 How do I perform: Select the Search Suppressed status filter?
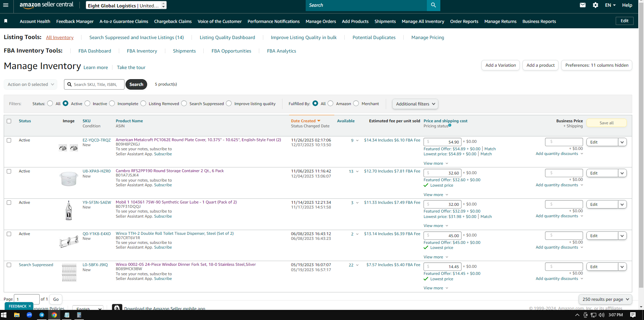tap(184, 103)
